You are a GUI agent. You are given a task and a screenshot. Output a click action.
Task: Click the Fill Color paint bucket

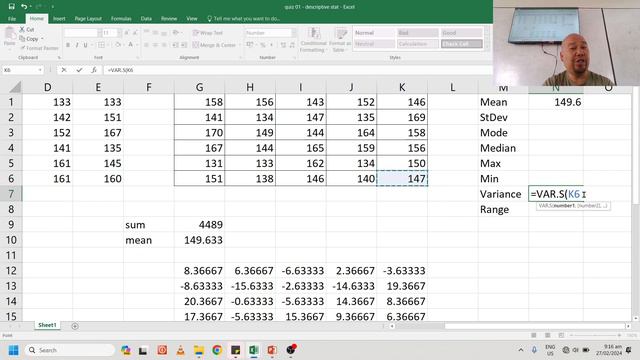[118, 45]
